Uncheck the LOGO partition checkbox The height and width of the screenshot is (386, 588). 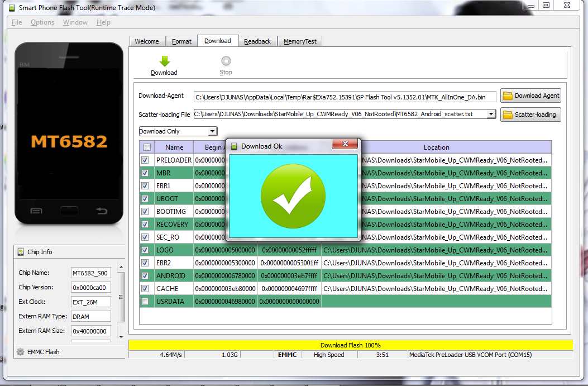coord(145,250)
